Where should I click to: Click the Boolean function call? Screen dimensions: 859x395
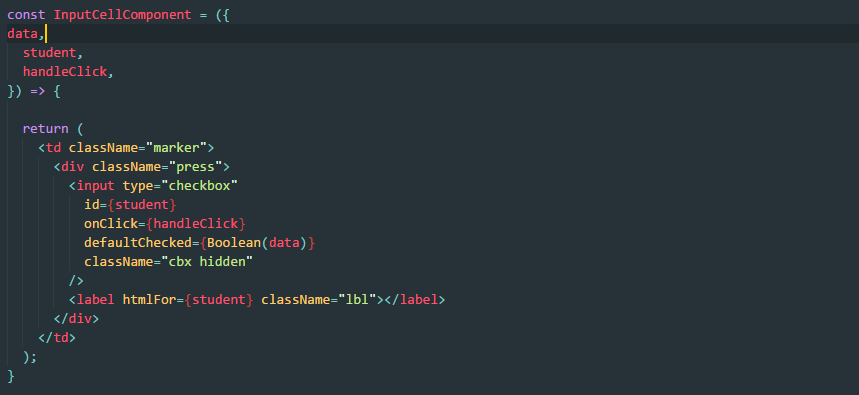(234, 243)
